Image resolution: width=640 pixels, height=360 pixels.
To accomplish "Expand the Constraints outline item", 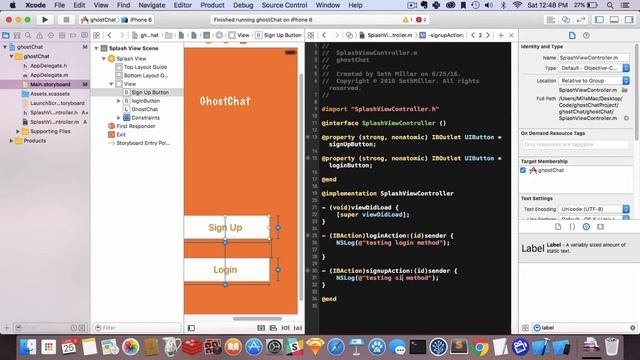I will [119, 118].
